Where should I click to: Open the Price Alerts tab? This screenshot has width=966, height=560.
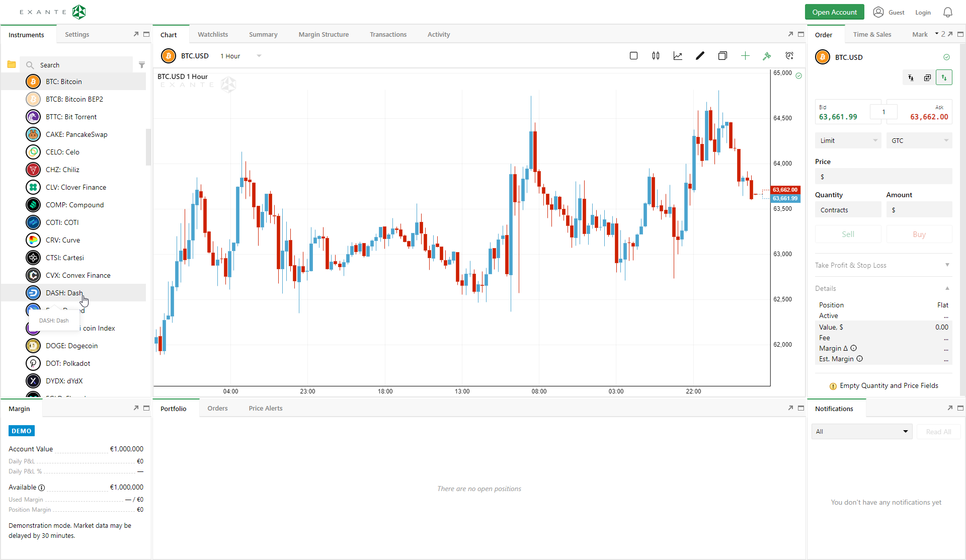(265, 408)
